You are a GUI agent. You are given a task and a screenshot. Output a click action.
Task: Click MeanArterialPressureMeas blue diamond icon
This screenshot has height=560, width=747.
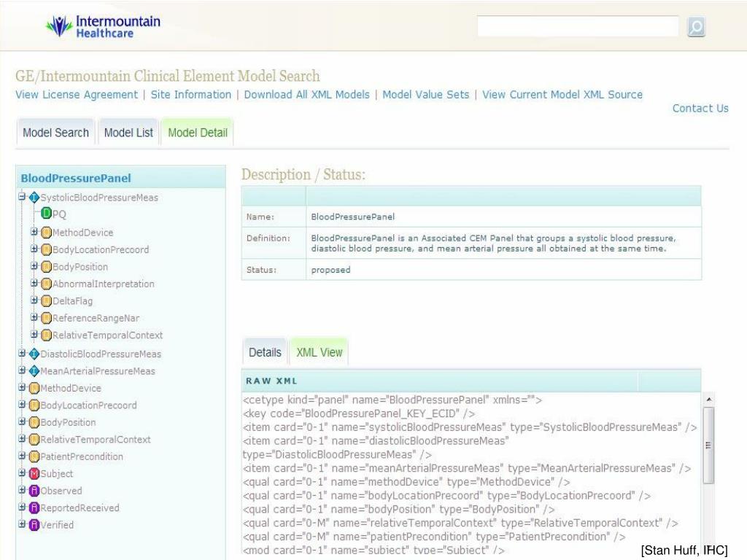point(34,371)
